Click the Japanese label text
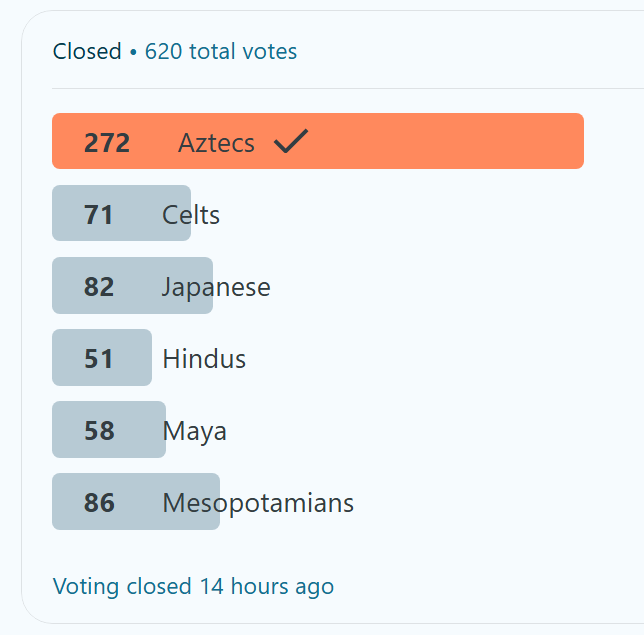644x635 pixels. (216, 287)
